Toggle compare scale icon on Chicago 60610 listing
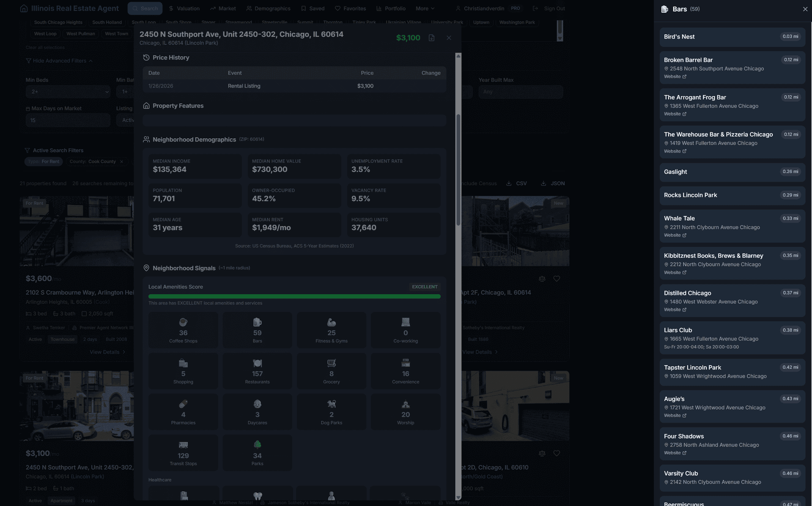 pyautogui.click(x=542, y=454)
